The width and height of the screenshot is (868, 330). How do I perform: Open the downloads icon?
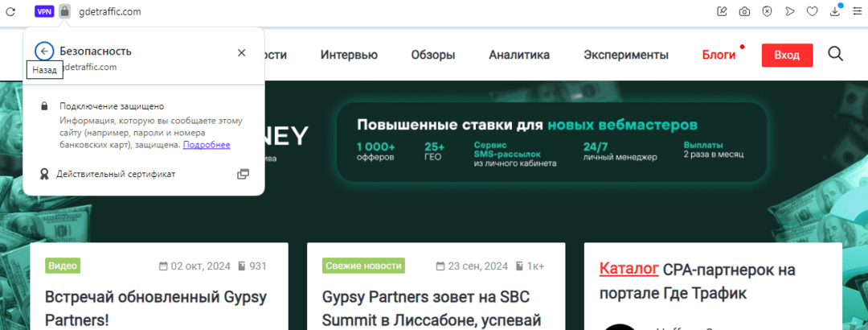click(835, 11)
